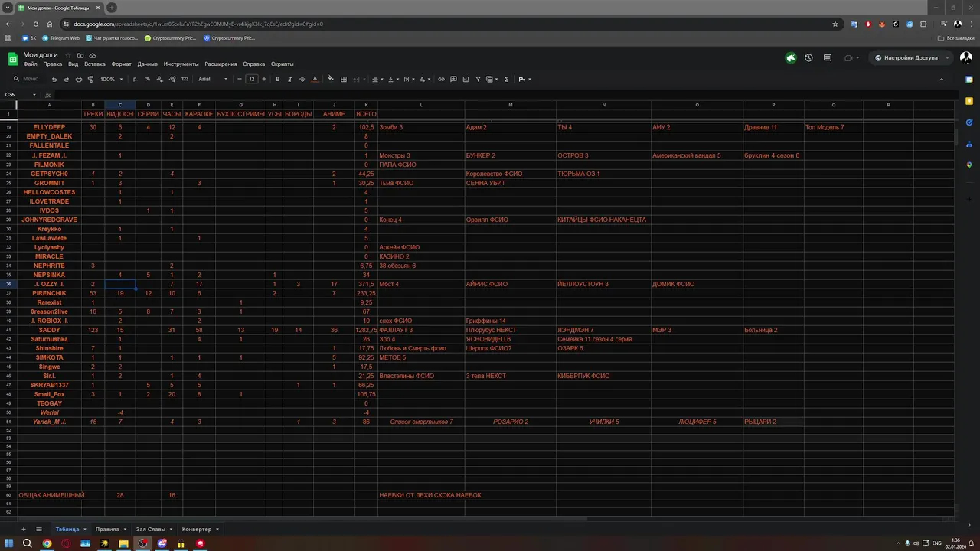Open the zoom 100% dropdown
The height and width of the screenshot is (551, 980).
pyautogui.click(x=110, y=79)
